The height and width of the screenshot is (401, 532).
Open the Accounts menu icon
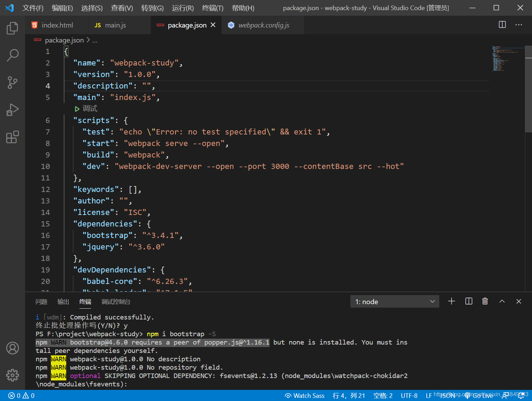tap(12, 348)
